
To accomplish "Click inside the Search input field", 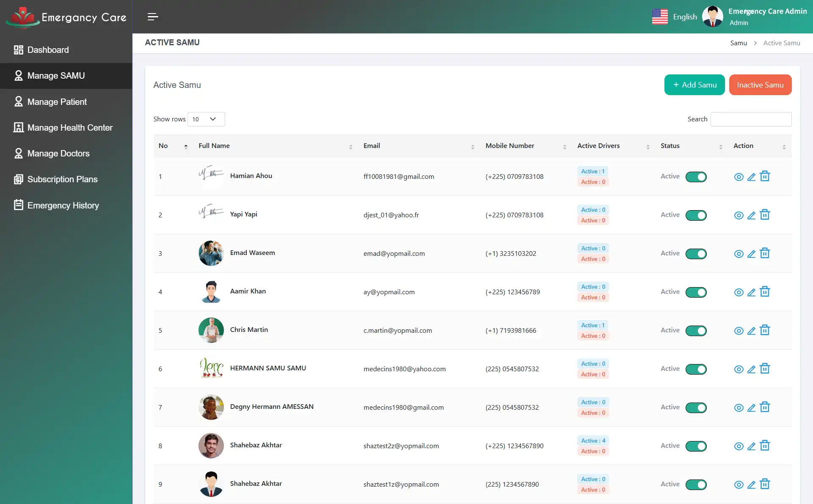I will (751, 119).
